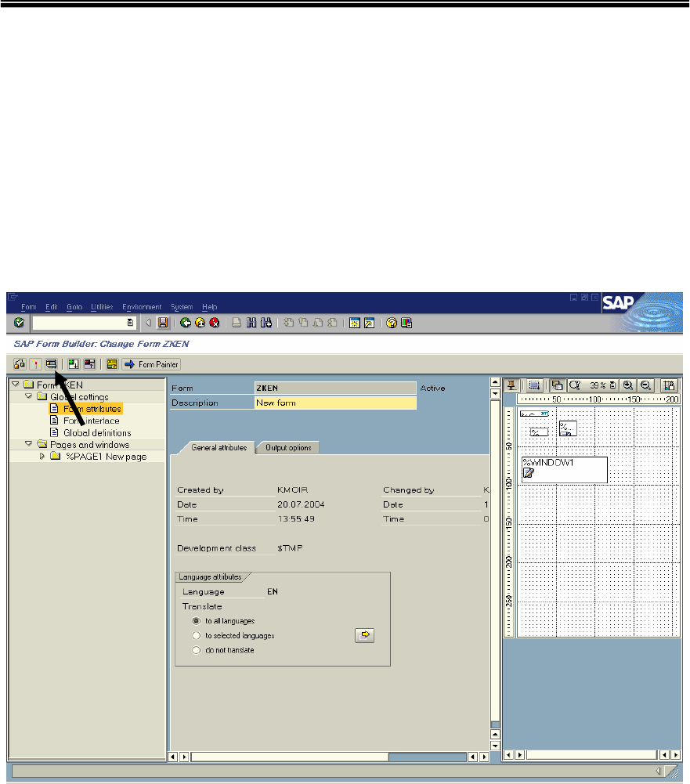This screenshot has height=784, width=690.
Task: Collapse the Pages and windows folder
Action: pyautogui.click(x=28, y=443)
